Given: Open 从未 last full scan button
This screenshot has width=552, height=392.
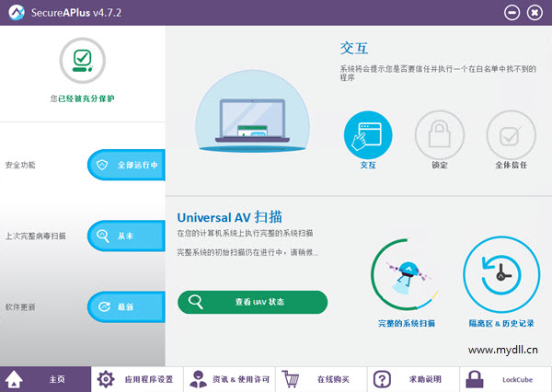Looking at the screenshot, I should [x=126, y=236].
